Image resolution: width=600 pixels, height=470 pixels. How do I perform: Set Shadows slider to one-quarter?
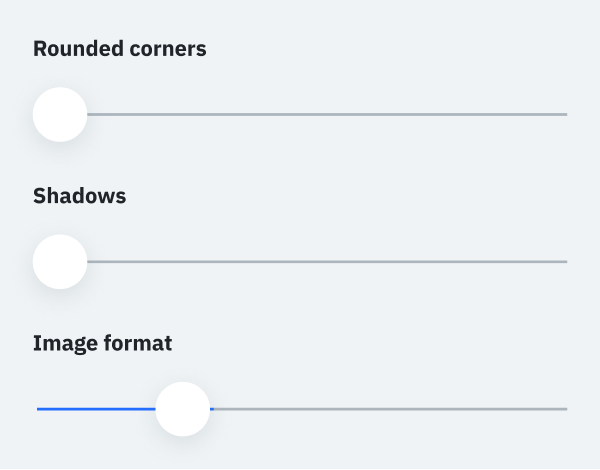click(x=169, y=262)
